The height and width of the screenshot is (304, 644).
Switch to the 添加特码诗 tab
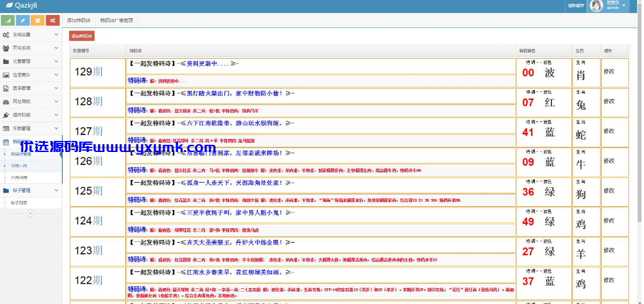tap(78, 20)
